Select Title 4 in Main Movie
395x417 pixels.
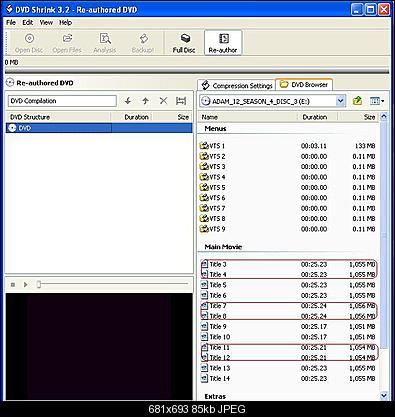tap(288, 275)
